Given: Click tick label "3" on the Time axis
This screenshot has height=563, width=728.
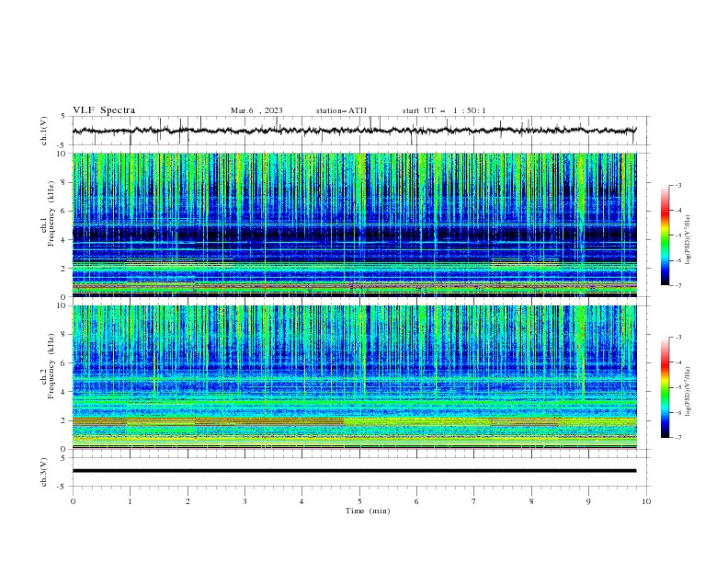Looking at the screenshot, I should tap(245, 501).
